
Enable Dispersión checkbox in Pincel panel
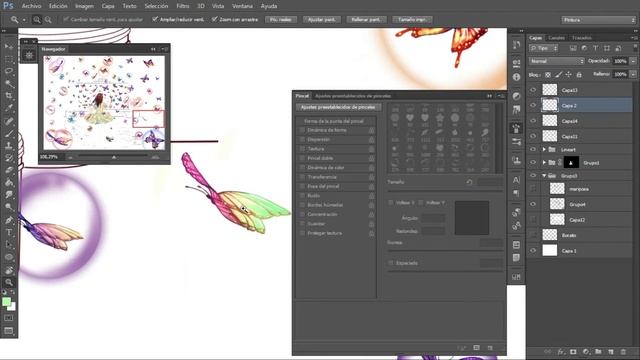302,139
